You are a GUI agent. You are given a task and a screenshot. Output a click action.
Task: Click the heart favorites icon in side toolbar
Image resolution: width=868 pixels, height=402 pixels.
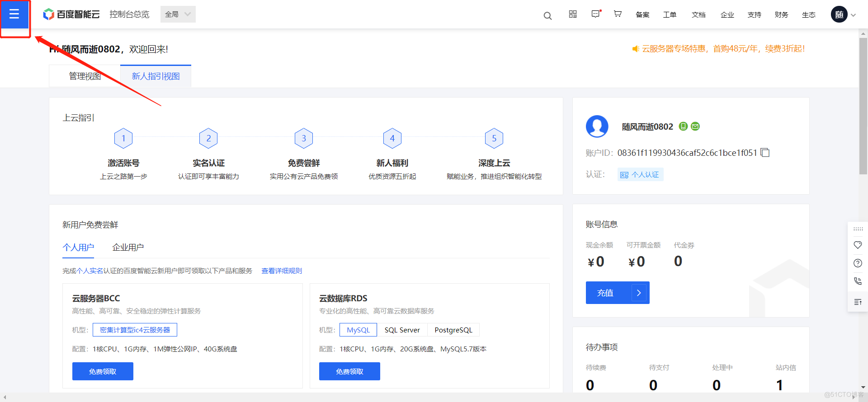pyautogui.click(x=858, y=245)
